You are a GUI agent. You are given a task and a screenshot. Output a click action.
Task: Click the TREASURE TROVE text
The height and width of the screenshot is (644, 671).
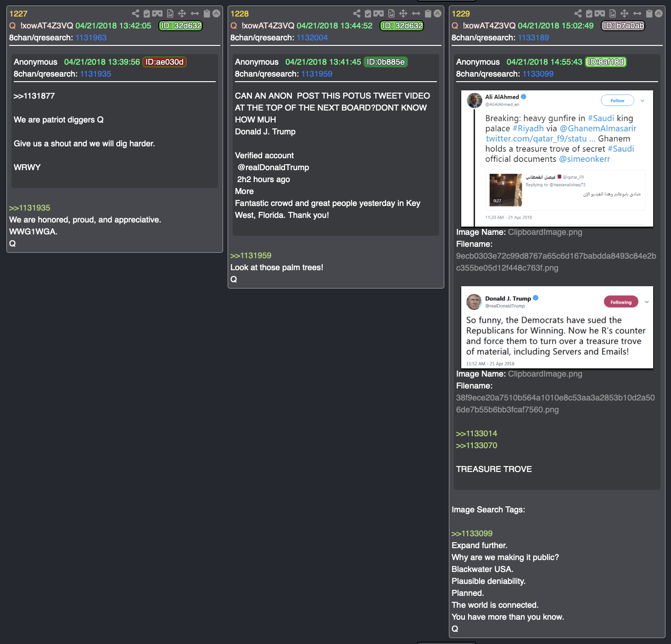coord(494,469)
